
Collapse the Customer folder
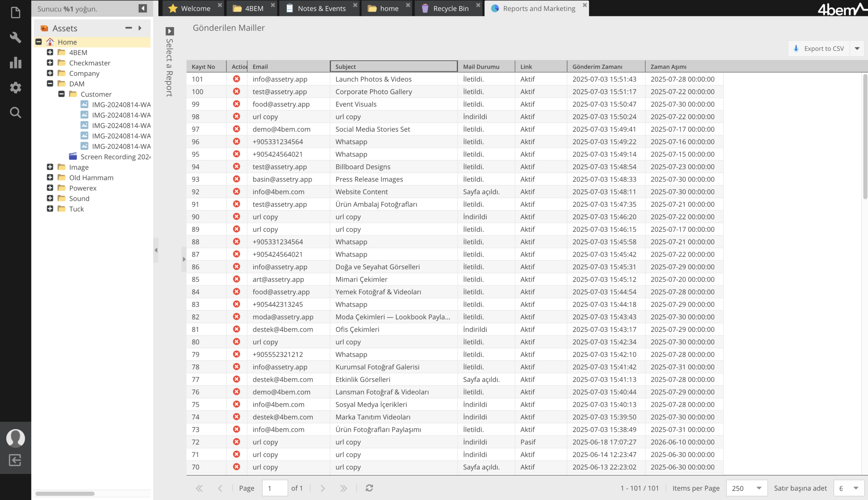(61, 94)
